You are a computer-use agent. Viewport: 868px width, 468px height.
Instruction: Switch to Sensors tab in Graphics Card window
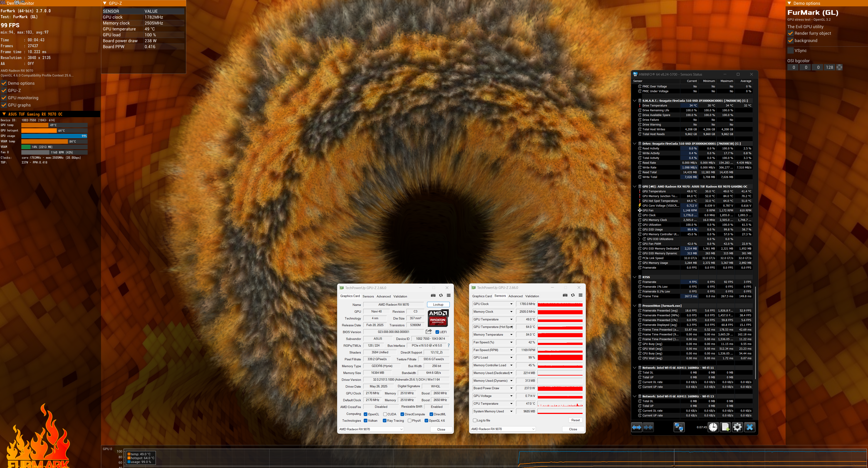(x=368, y=296)
